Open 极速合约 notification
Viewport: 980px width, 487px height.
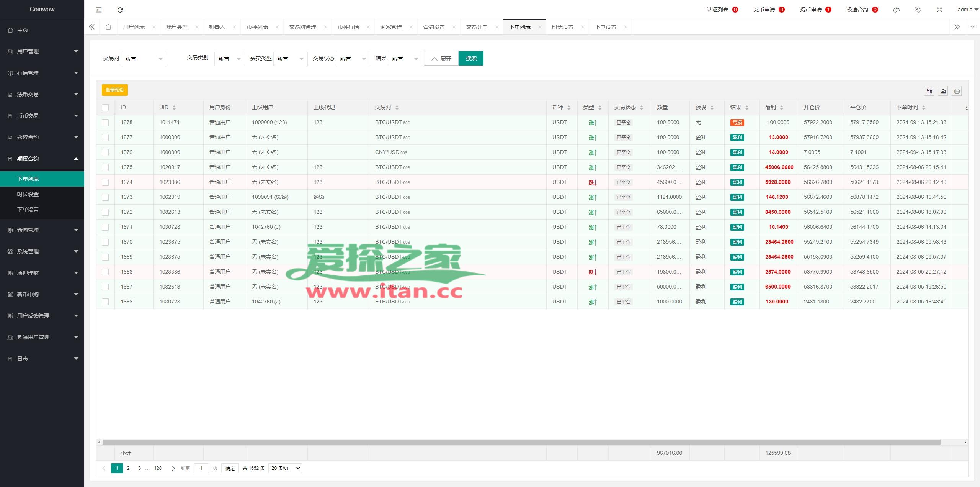[862, 10]
